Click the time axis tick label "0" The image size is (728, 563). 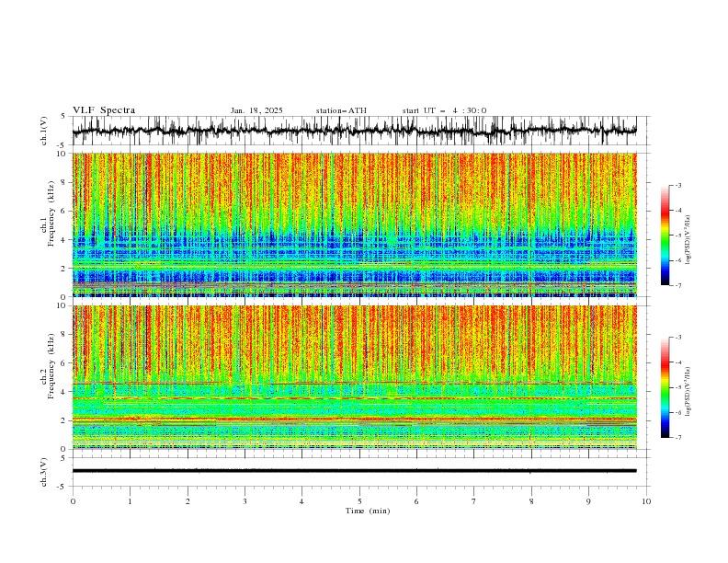73,501
